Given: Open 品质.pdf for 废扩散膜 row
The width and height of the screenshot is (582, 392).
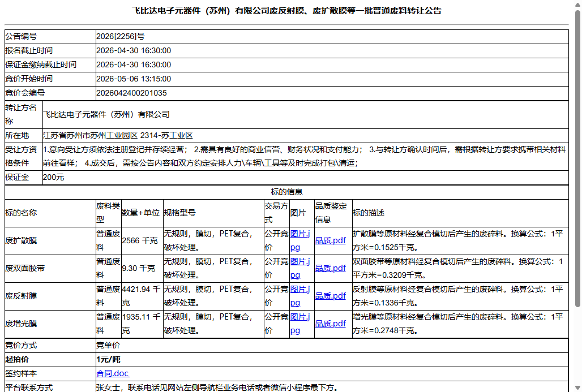Looking at the screenshot, I should coord(330,240).
